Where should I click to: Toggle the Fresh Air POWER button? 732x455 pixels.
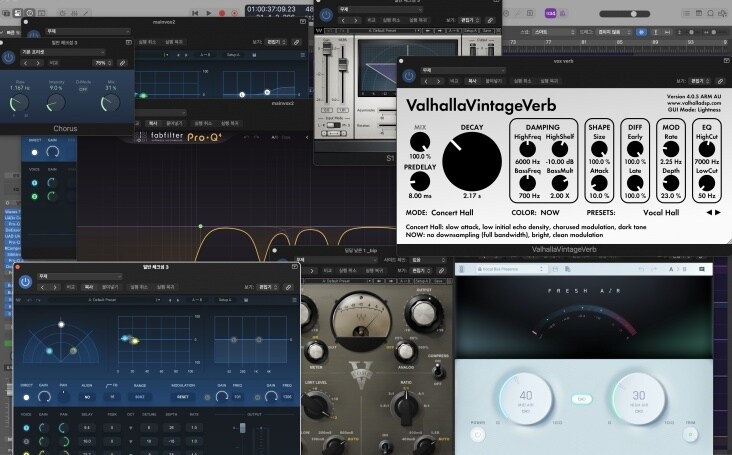click(477, 435)
